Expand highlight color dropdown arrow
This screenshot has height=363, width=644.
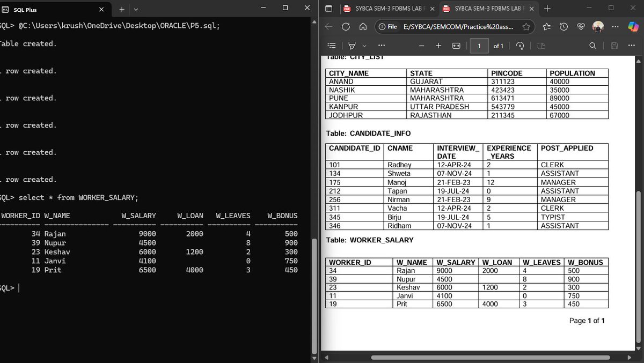click(364, 46)
